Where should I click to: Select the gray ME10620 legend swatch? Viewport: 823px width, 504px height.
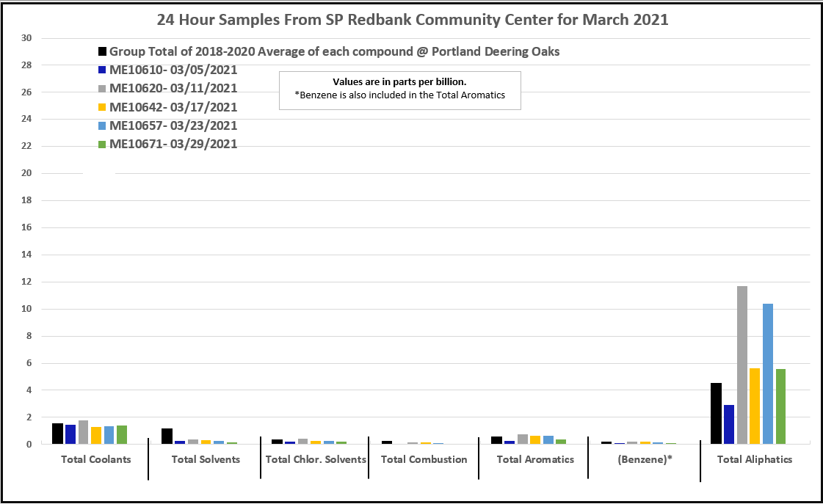103,89
